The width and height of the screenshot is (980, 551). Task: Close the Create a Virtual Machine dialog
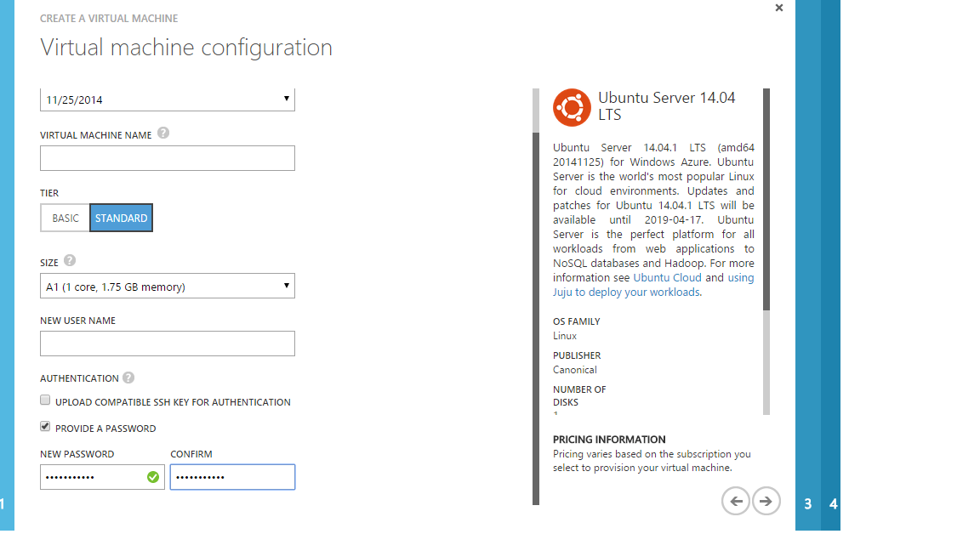[778, 9]
